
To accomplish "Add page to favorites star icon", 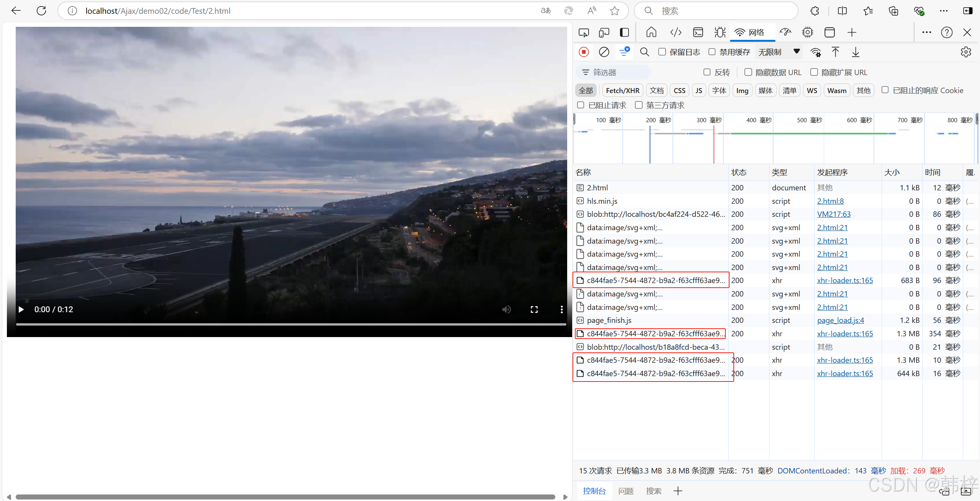I will coord(615,11).
